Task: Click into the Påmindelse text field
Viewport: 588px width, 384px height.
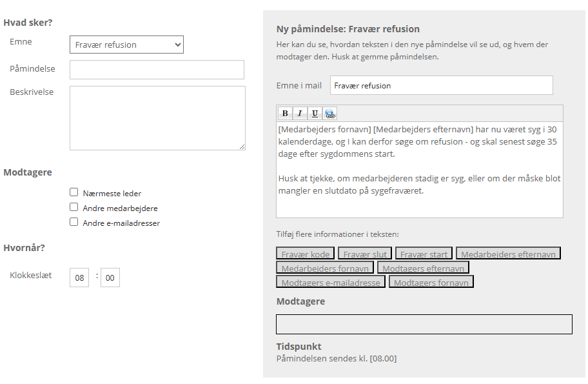Action: 157,70
